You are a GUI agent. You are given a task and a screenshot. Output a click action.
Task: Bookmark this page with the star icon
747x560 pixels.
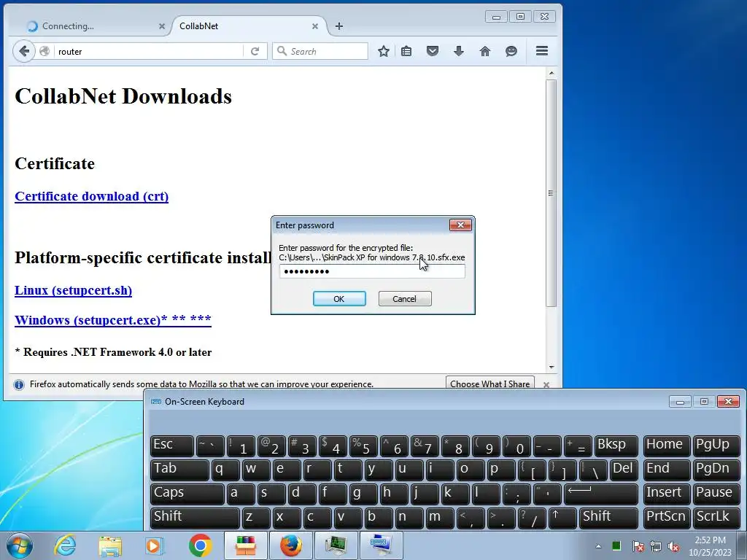[384, 51]
